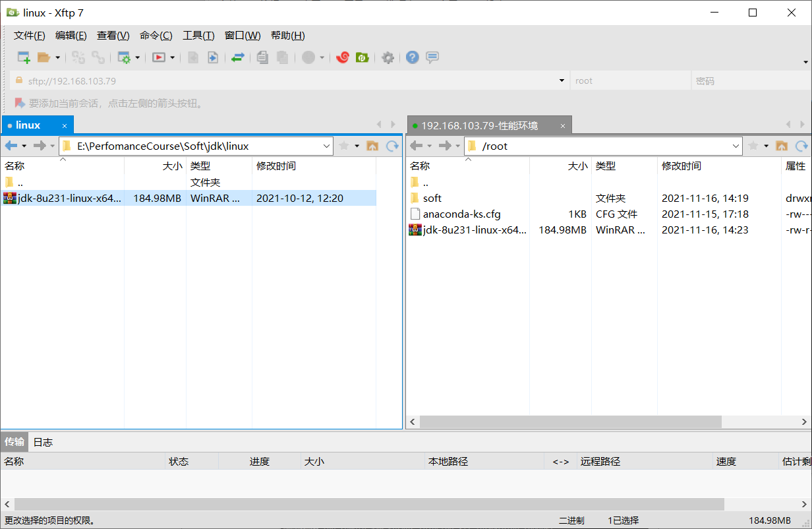Click the 密码 password field
This screenshot has height=529, width=812.
coord(751,80)
